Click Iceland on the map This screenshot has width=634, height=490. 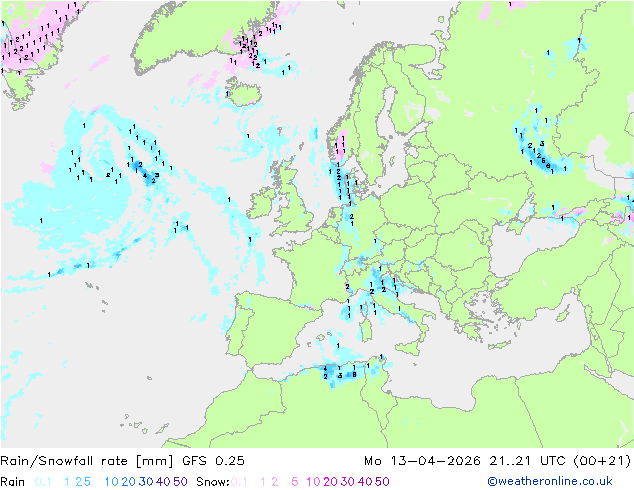[244, 92]
